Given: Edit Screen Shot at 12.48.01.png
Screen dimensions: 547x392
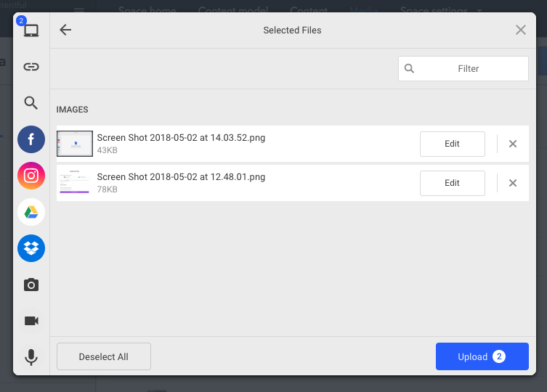Looking at the screenshot, I should point(452,183).
